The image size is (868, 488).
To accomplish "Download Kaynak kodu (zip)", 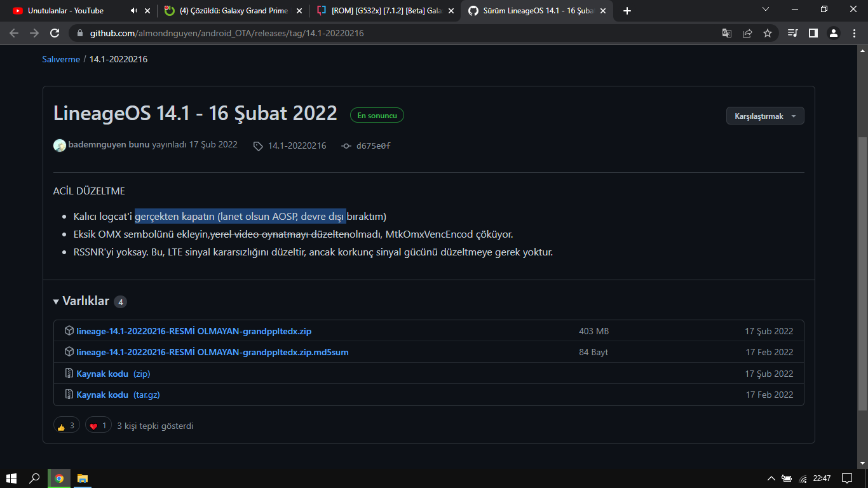I will 113,374.
